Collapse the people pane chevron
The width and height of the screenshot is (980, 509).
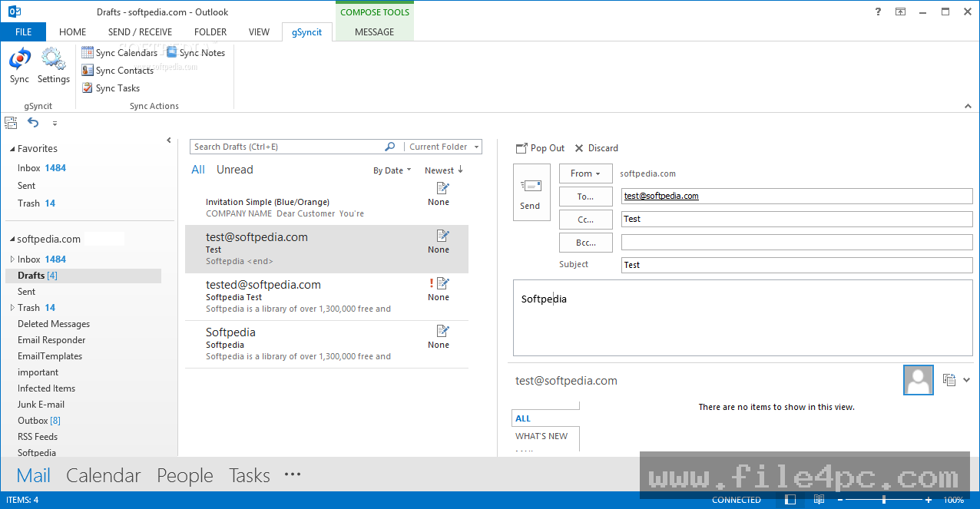coord(966,380)
